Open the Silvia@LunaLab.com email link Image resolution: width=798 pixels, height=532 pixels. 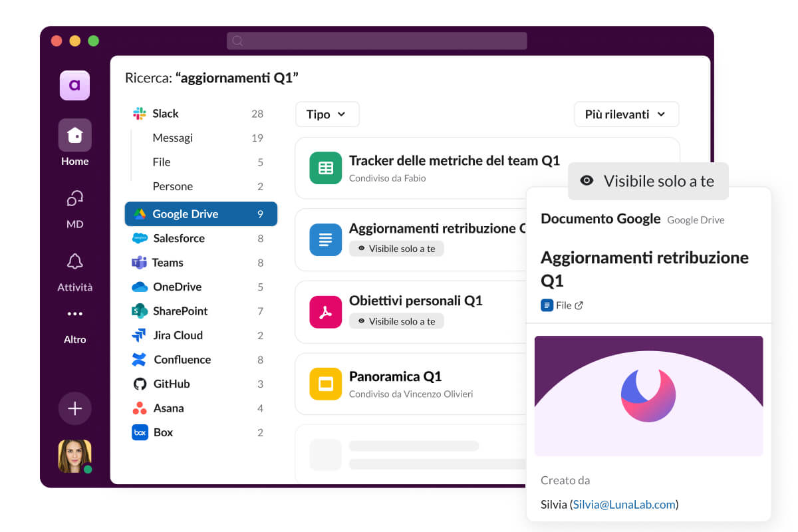tap(624, 504)
